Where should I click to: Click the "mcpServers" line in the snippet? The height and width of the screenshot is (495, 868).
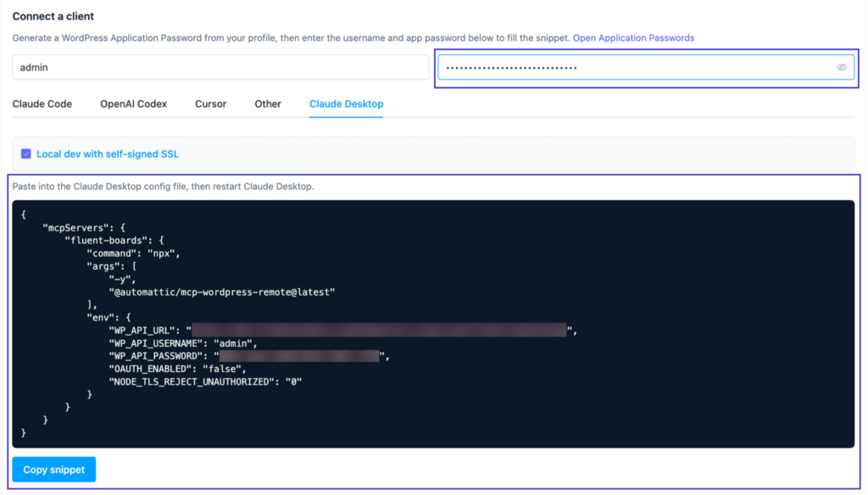coord(84,227)
